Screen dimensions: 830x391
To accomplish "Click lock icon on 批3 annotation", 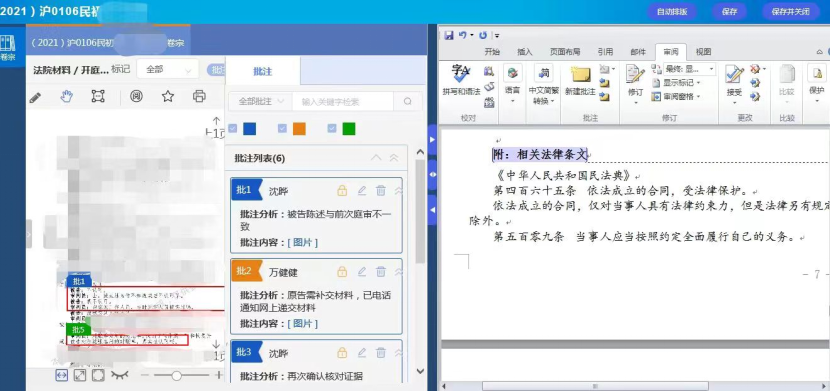I will [342, 353].
